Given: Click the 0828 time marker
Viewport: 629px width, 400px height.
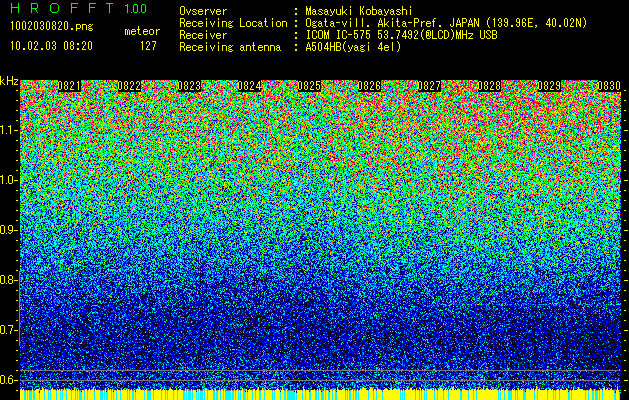Looking at the screenshot, I should (489, 86).
